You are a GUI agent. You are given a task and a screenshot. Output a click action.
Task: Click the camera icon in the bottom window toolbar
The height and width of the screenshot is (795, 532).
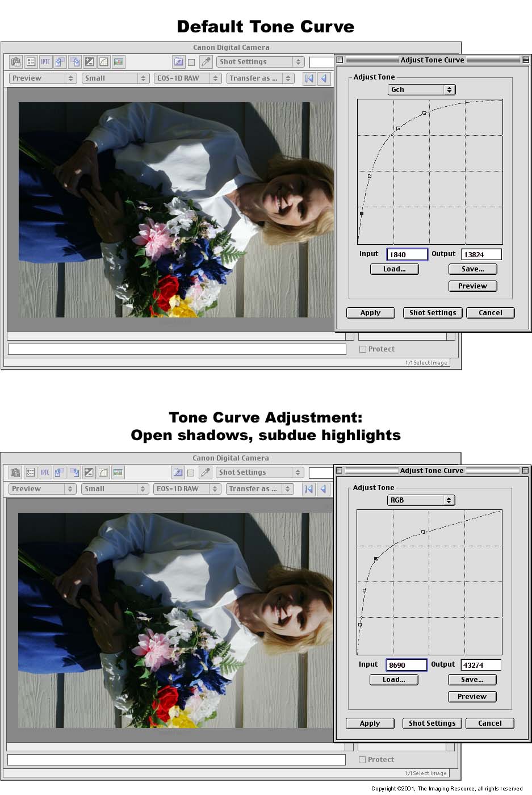click(16, 472)
